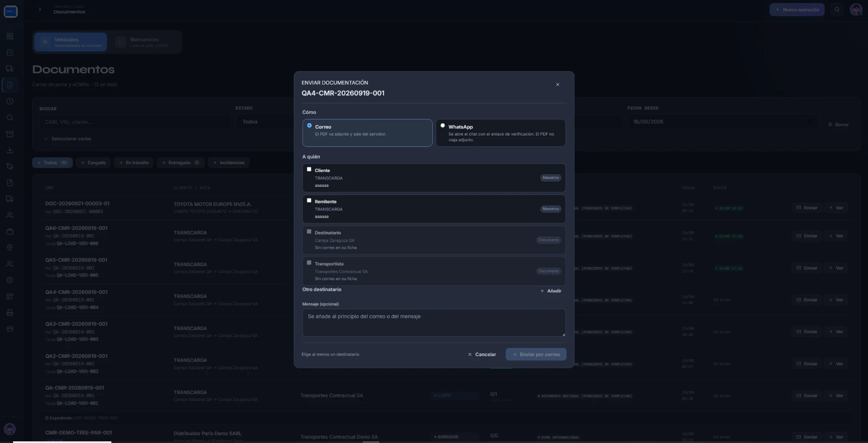This screenshot has height=443, width=868.
Task: Open the user avatar menu top right
Action: 856,10
